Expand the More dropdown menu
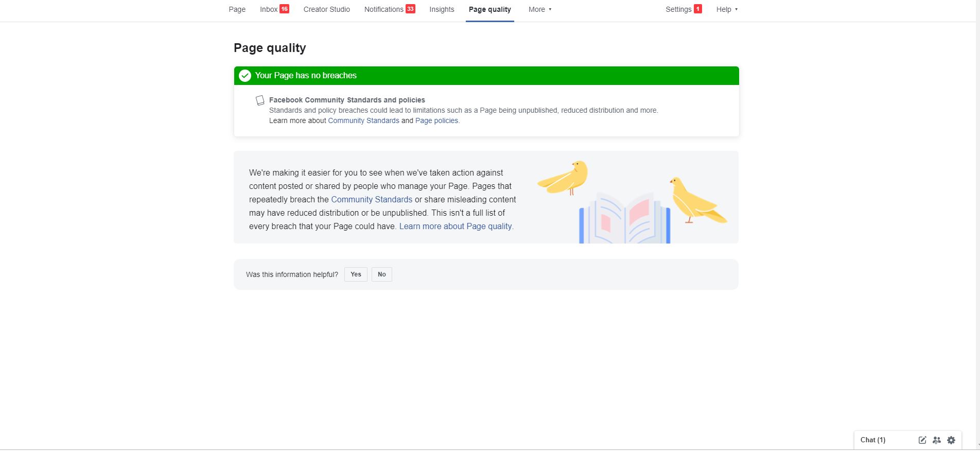Image resolution: width=980 pixels, height=451 pixels. coord(540,9)
